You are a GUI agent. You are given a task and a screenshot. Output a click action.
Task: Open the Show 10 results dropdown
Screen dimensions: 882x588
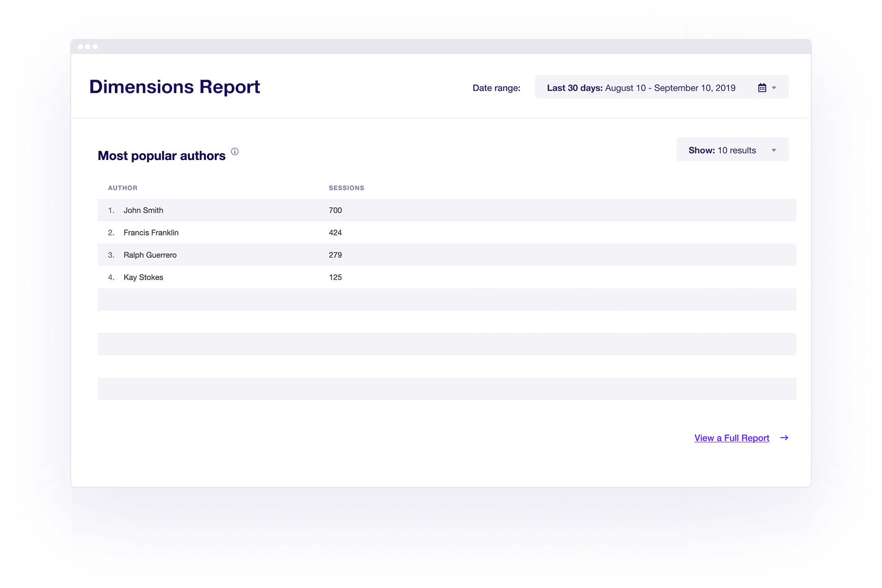tap(732, 150)
